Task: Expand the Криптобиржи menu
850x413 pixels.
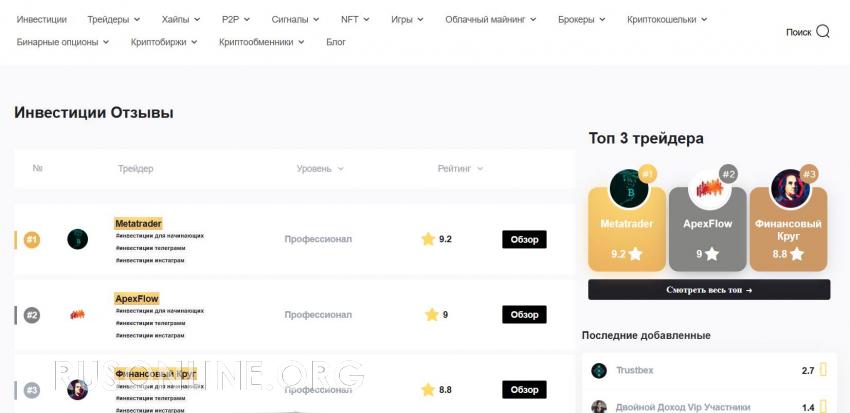Action: [164, 42]
